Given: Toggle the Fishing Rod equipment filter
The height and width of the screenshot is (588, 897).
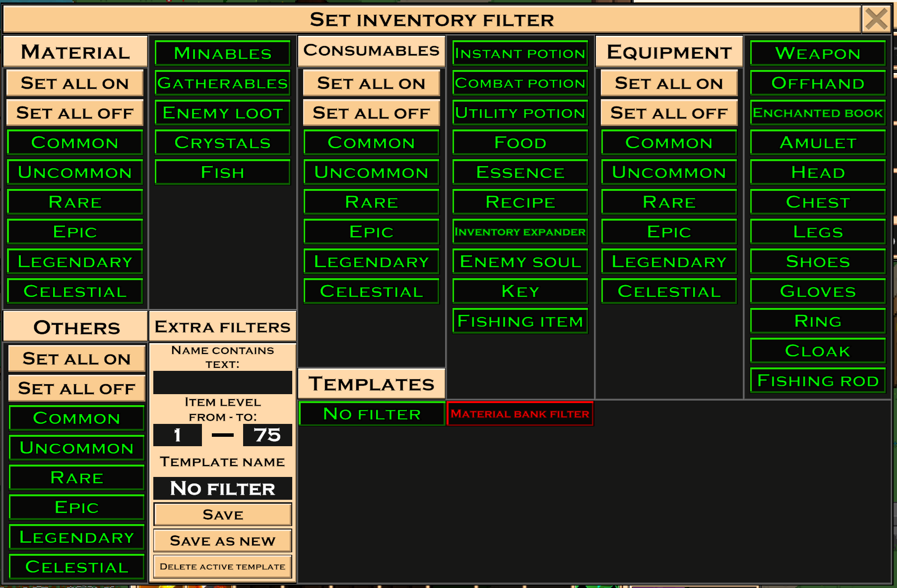Looking at the screenshot, I should click(818, 381).
